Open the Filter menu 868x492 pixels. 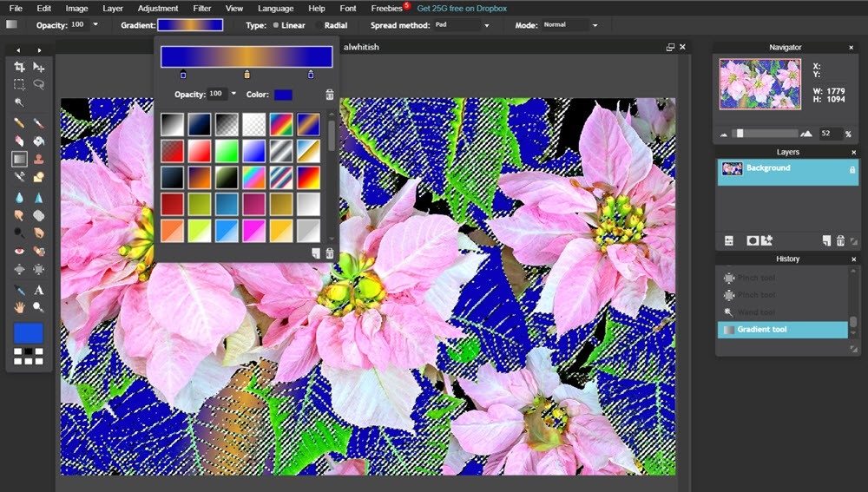coord(201,8)
